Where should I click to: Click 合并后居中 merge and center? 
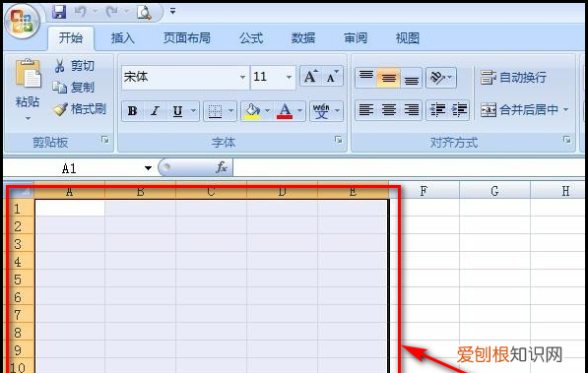(x=519, y=110)
